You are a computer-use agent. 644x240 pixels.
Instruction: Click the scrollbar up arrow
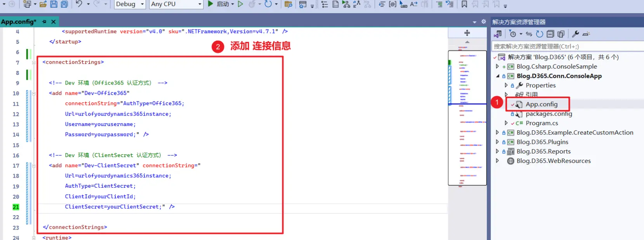tap(467, 42)
